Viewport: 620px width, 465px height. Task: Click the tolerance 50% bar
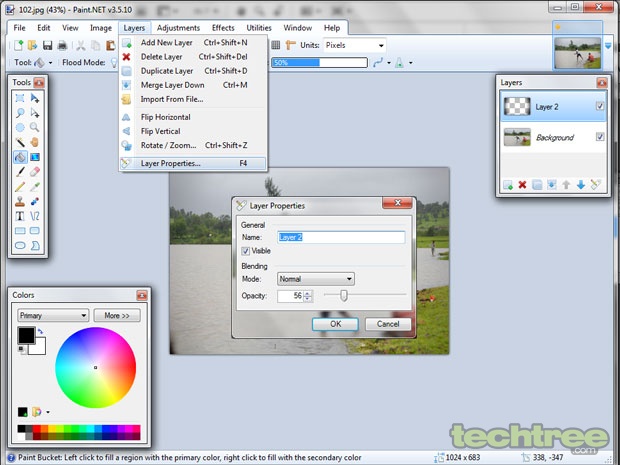tap(319, 62)
